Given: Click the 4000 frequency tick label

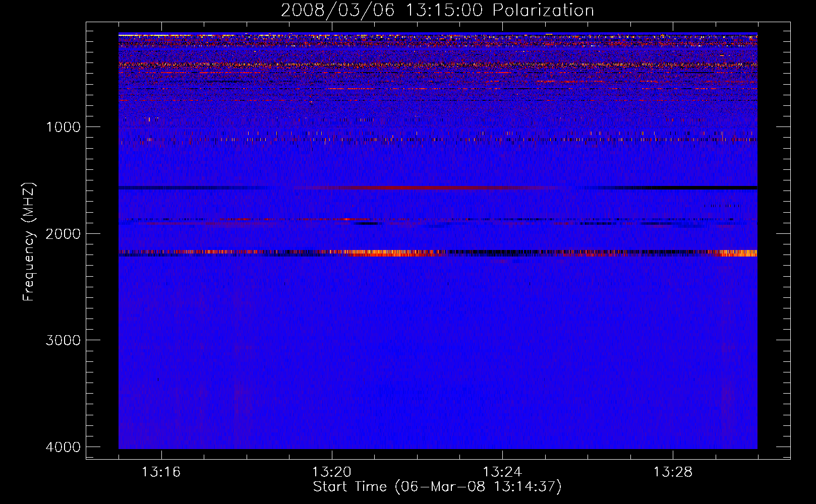Looking at the screenshot, I should pyautogui.click(x=63, y=447).
